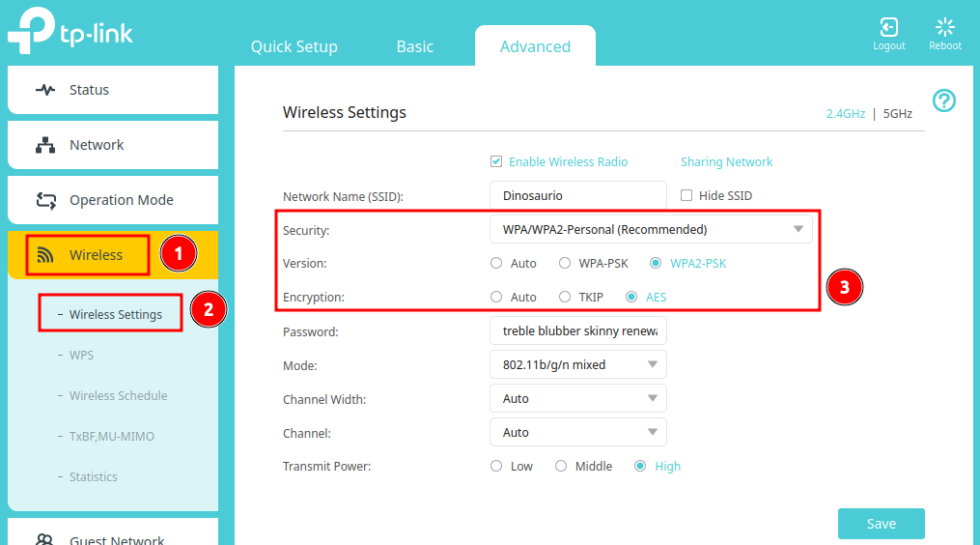Open the Channel Width dropdown
Image resolution: width=980 pixels, height=545 pixels.
(x=578, y=398)
